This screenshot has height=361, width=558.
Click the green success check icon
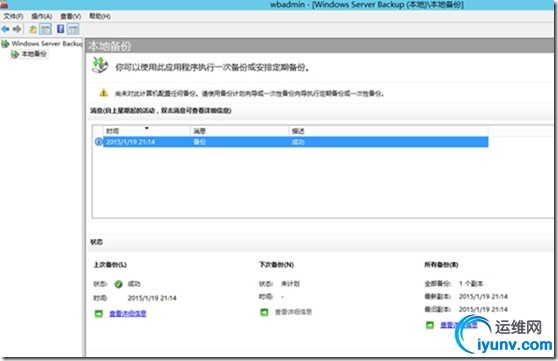point(119,284)
